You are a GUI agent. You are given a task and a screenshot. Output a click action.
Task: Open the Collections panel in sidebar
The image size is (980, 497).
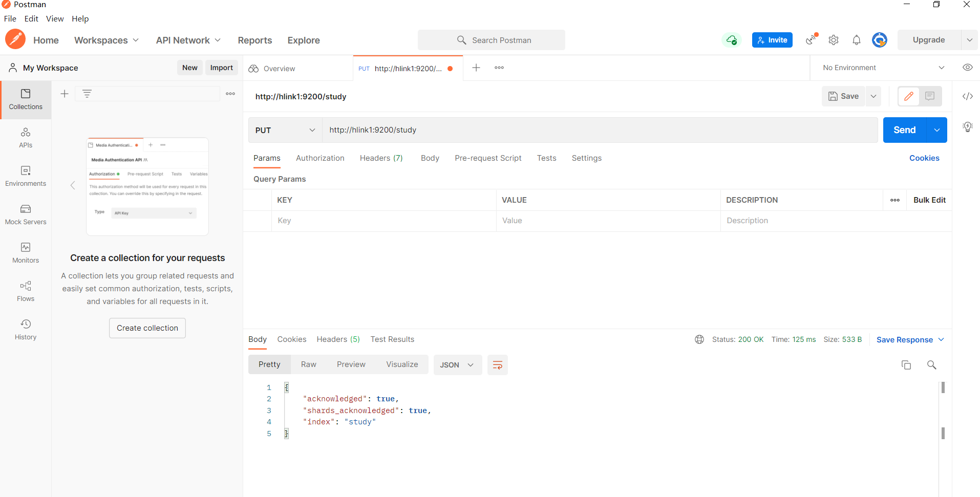[x=26, y=99]
